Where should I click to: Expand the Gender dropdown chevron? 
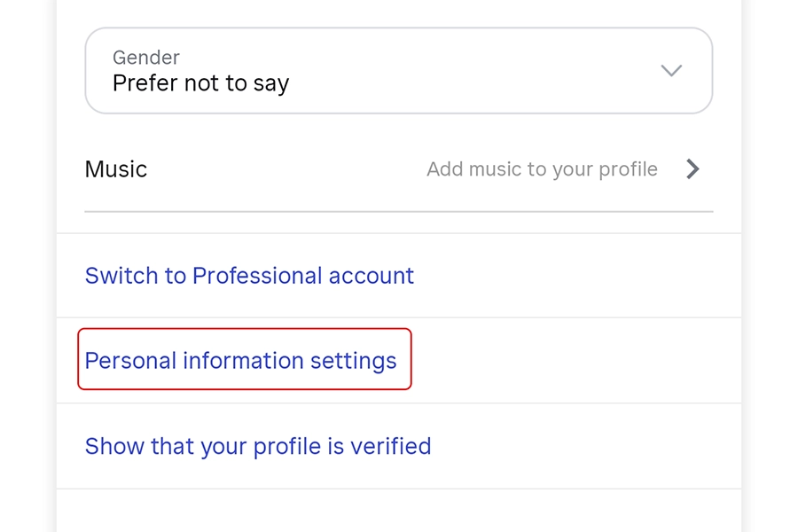671,71
